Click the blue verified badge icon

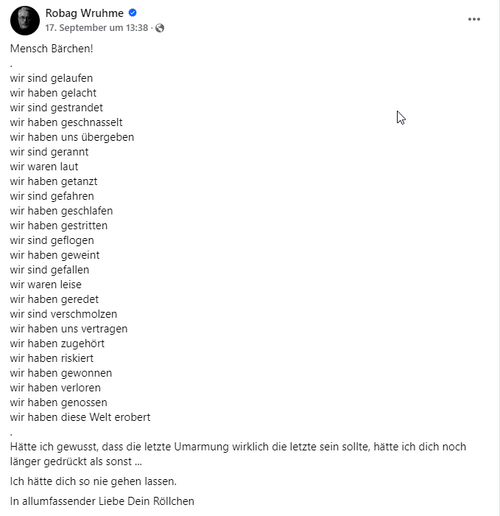click(132, 13)
